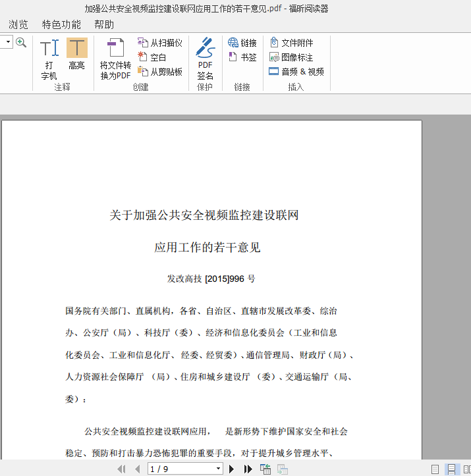Open the page number dropdown
The height and width of the screenshot is (476, 471).
coord(219,469)
